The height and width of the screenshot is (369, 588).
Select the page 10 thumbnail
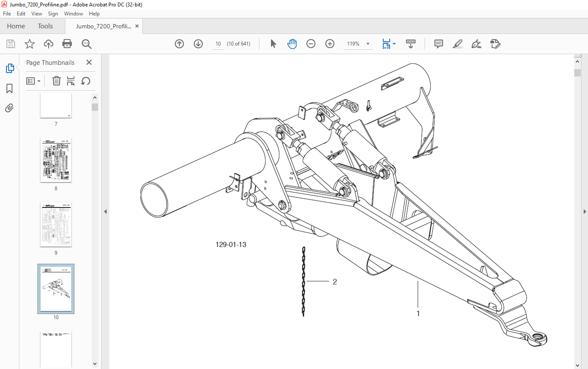click(x=56, y=289)
